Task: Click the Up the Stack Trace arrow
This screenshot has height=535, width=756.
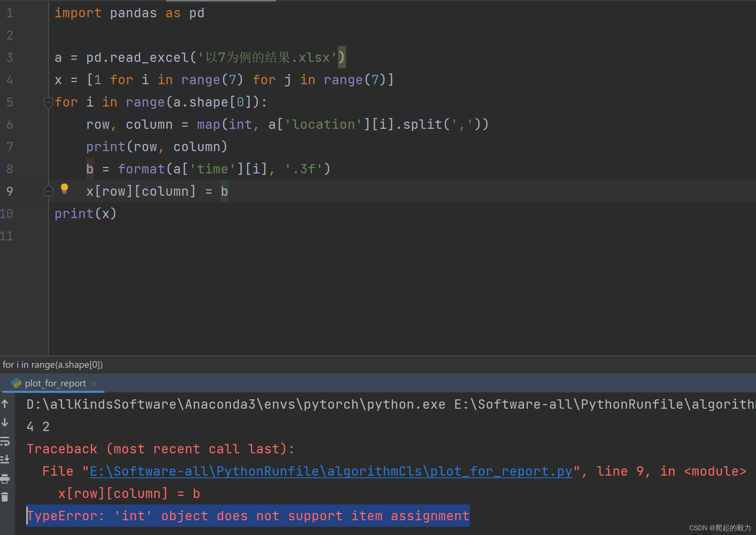Action: point(5,404)
